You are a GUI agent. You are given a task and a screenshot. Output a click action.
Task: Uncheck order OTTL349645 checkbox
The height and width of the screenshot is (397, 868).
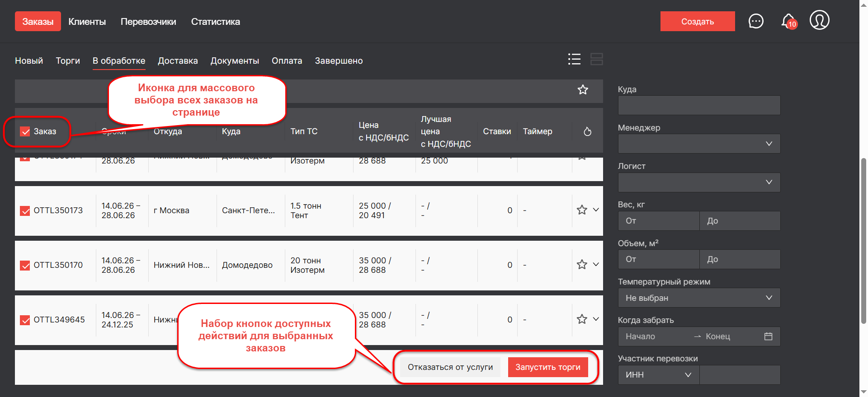click(x=25, y=320)
